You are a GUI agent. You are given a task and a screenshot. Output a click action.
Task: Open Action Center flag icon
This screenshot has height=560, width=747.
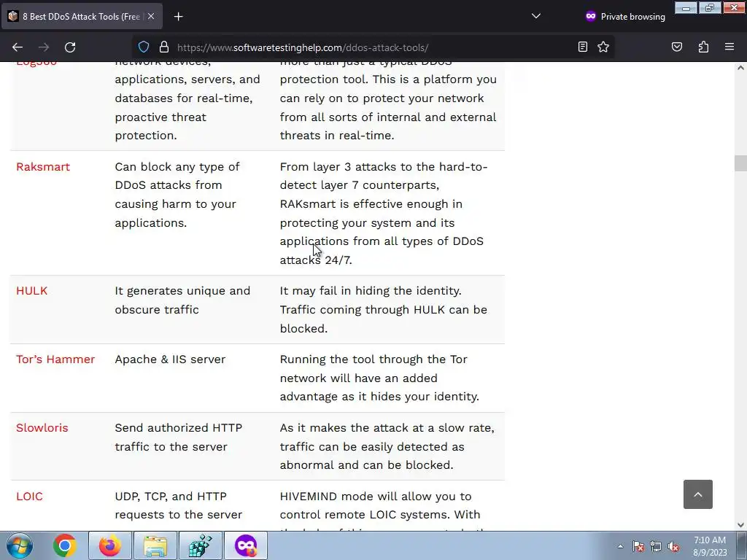[x=638, y=546]
